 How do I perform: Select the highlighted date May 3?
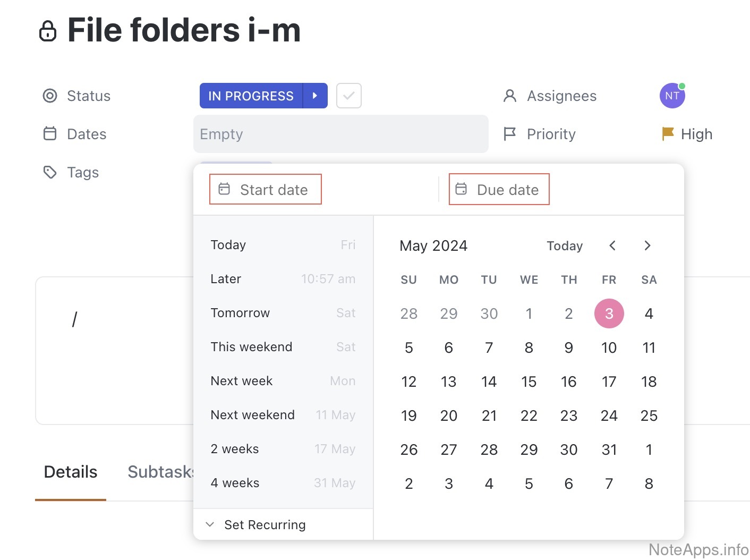(609, 313)
